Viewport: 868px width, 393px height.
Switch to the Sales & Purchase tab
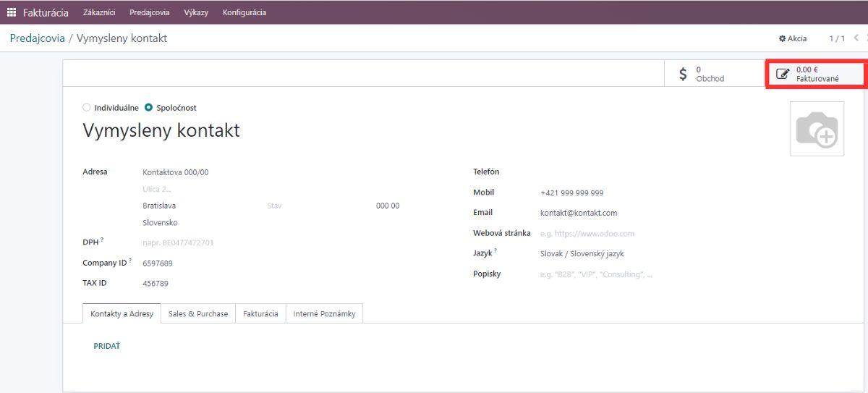(198, 314)
